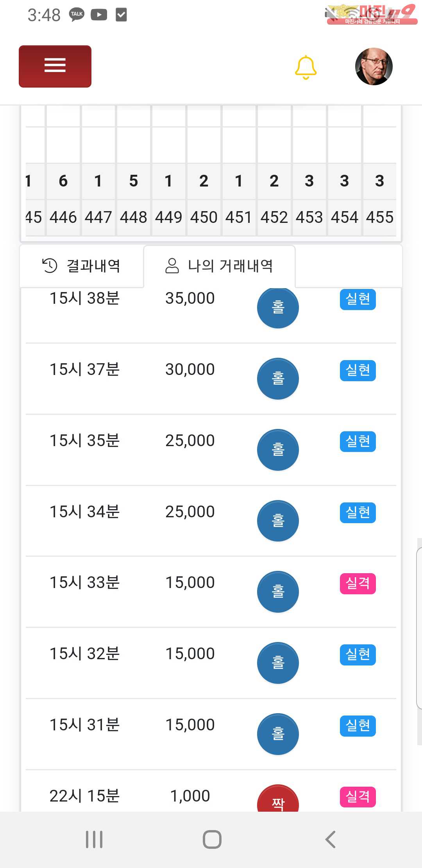The image size is (422, 868).
Task: Click 실현 badge on the 15시 37분 row
Action: click(358, 370)
